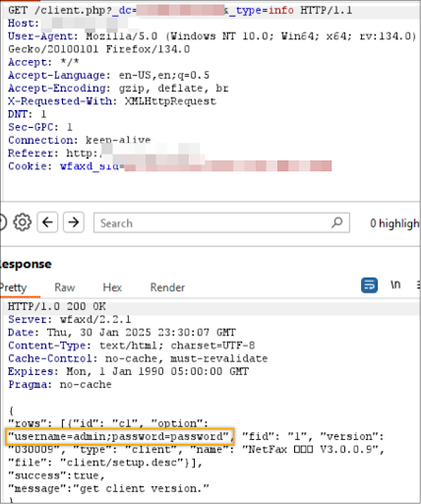The image size is (421, 504).
Task: Click the "success":true line
Action: pyautogui.click(x=56, y=475)
